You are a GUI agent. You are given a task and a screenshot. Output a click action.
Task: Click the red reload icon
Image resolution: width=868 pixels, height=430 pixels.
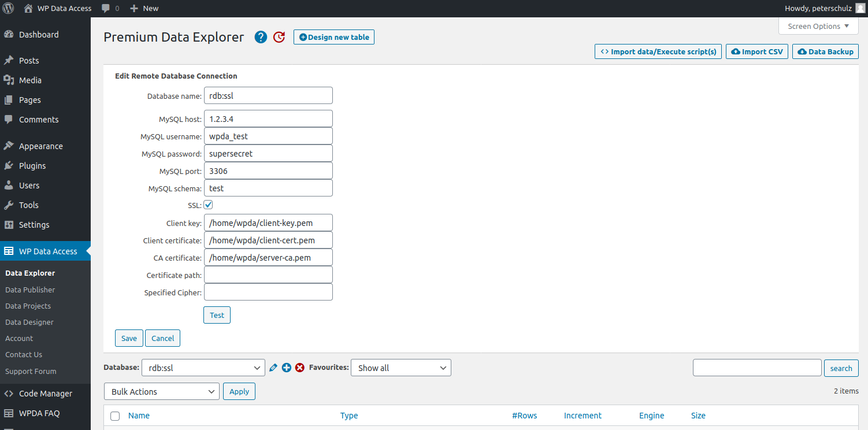click(x=279, y=37)
